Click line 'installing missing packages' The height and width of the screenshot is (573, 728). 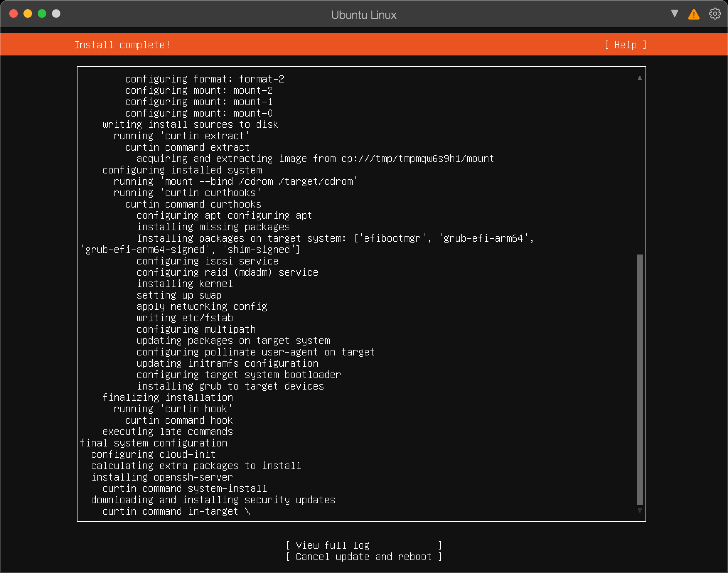click(213, 227)
